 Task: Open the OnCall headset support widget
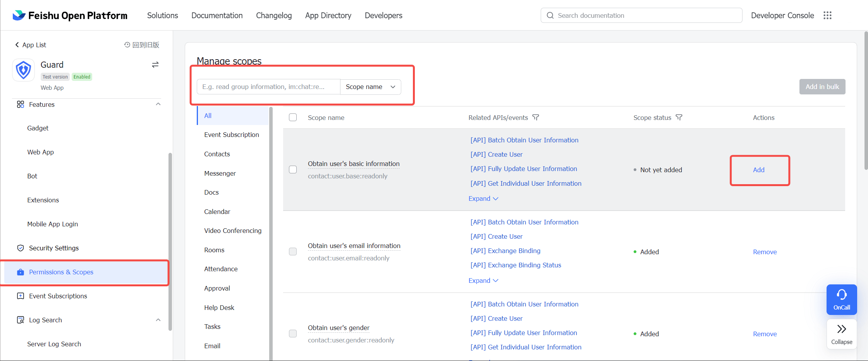841,299
